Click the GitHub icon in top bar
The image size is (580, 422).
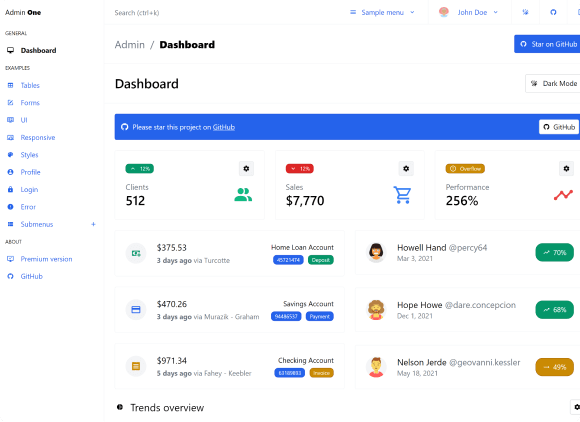(x=553, y=13)
